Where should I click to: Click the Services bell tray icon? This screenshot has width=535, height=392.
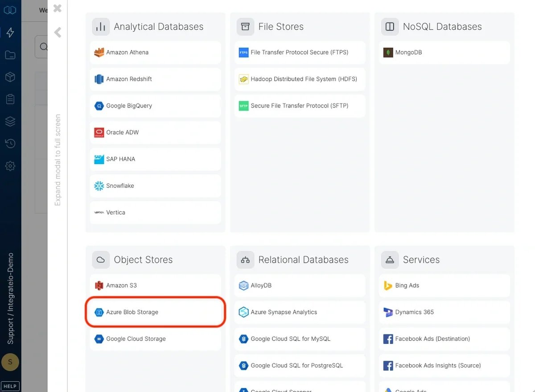(x=390, y=260)
